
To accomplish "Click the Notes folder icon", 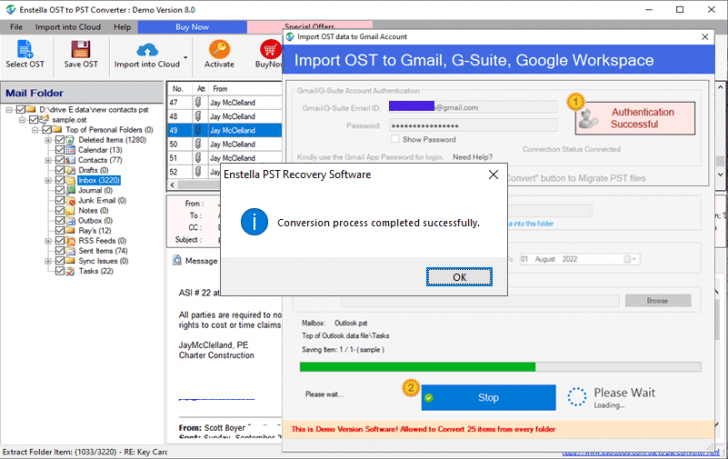I will [x=70, y=211].
